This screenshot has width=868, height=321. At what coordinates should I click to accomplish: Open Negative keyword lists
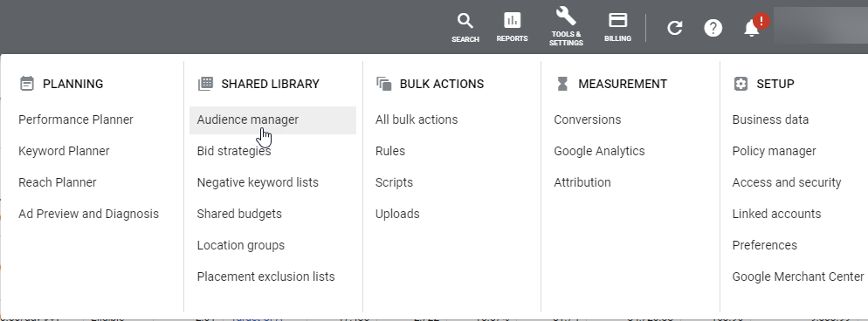[x=258, y=183]
